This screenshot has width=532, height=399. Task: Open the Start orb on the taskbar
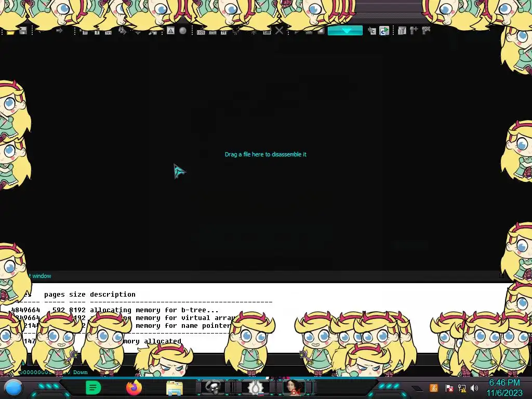pos(14,388)
